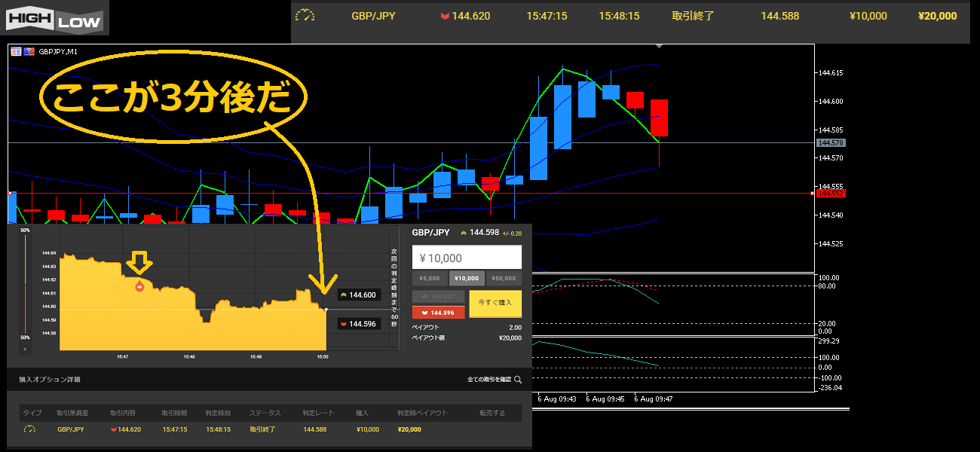Choose the red Low option at 144.596
The image size is (980, 452).
(439, 312)
